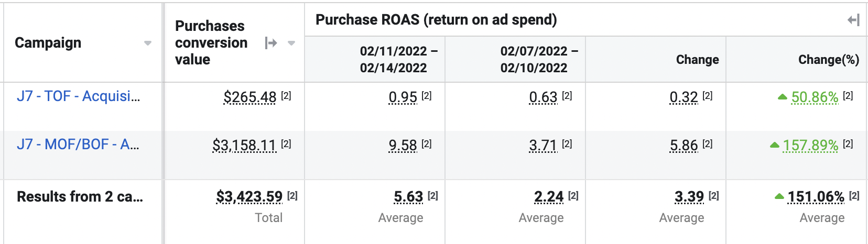Viewport: 868px width, 244px height.
Task: Click footnote [2] beside $265.48 value
Action: tap(286, 96)
